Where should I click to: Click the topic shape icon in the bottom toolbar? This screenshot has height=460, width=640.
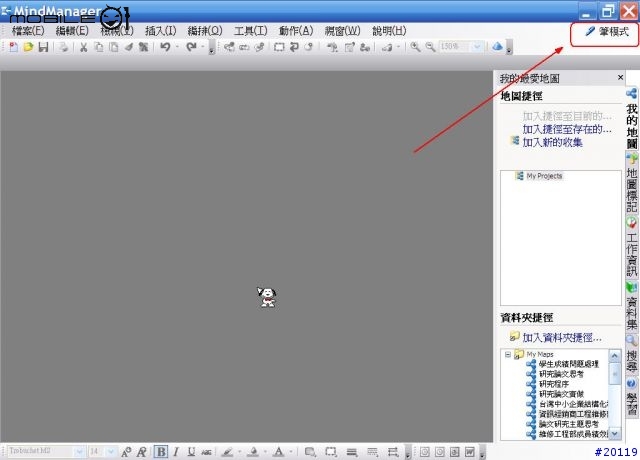click(x=310, y=452)
